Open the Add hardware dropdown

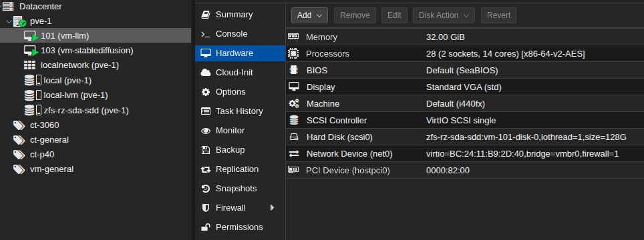pyautogui.click(x=309, y=15)
